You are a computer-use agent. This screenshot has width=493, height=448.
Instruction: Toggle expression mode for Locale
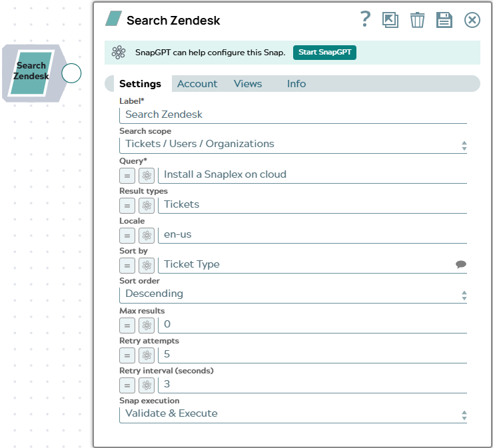click(x=127, y=235)
